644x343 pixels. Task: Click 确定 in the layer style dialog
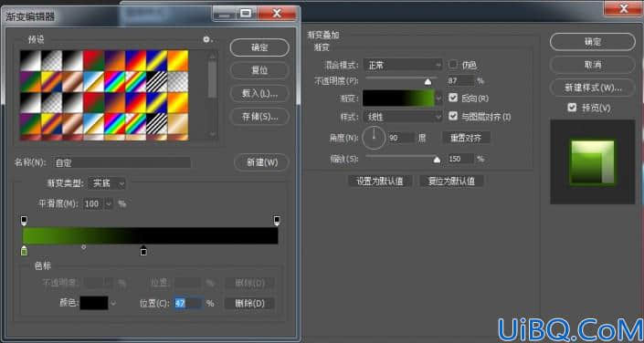(x=593, y=42)
